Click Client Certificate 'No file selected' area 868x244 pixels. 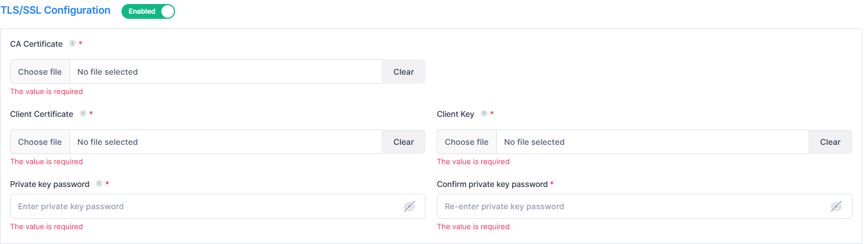point(226,142)
